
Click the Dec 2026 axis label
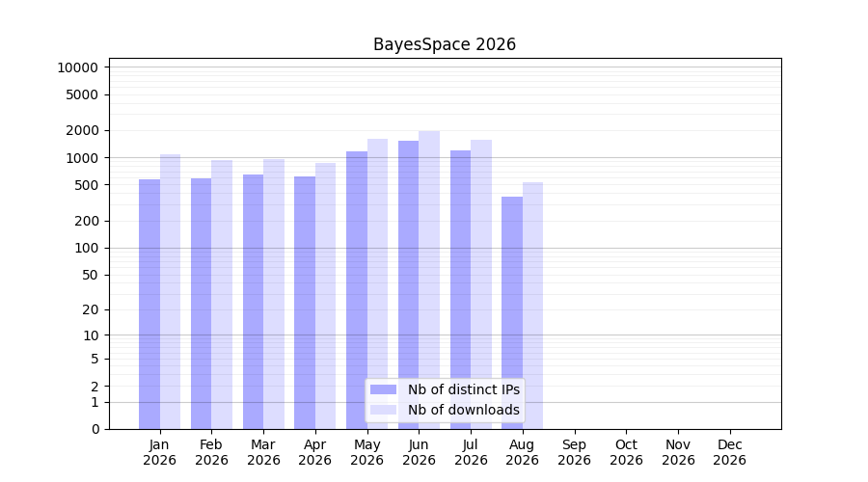coord(730,452)
